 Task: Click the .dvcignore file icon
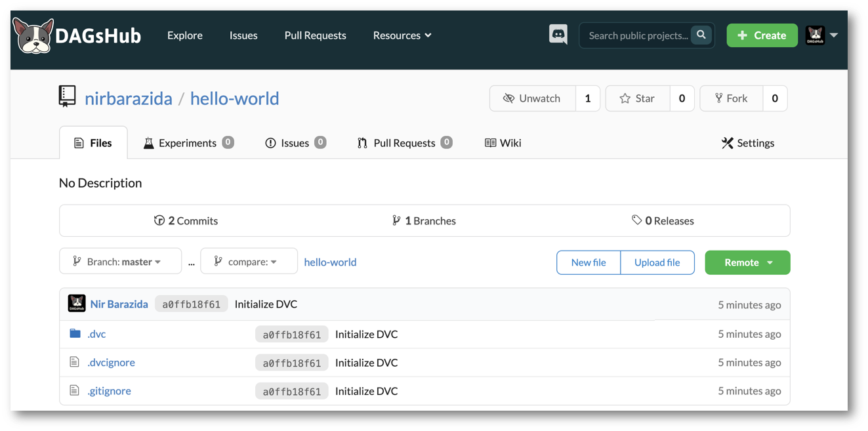(75, 362)
